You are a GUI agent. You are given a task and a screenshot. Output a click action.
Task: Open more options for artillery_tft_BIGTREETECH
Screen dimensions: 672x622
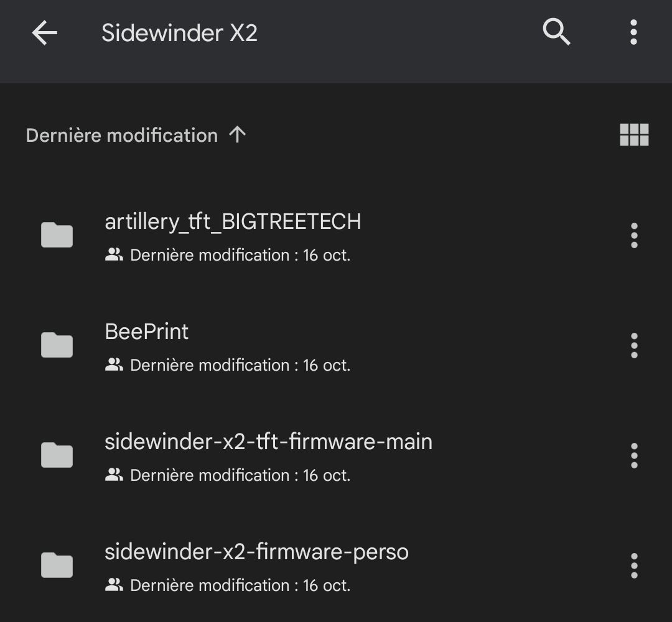click(634, 236)
